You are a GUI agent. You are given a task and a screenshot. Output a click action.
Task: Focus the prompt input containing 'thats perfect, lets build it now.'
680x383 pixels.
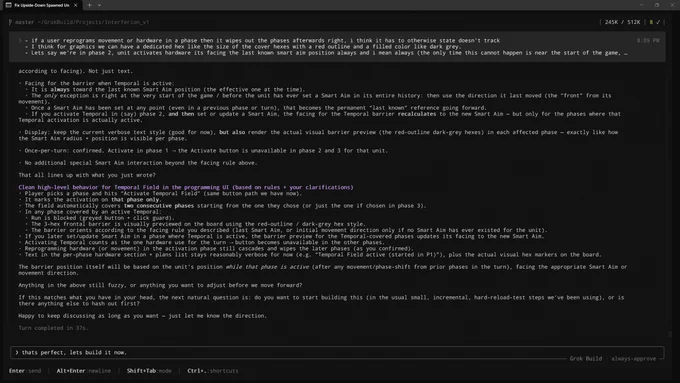coord(337,352)
